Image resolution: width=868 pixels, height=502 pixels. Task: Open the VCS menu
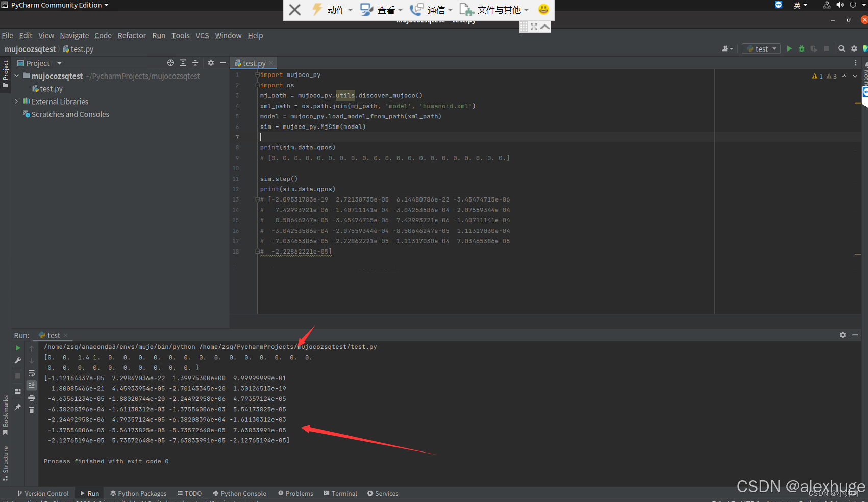pos(202,36)
